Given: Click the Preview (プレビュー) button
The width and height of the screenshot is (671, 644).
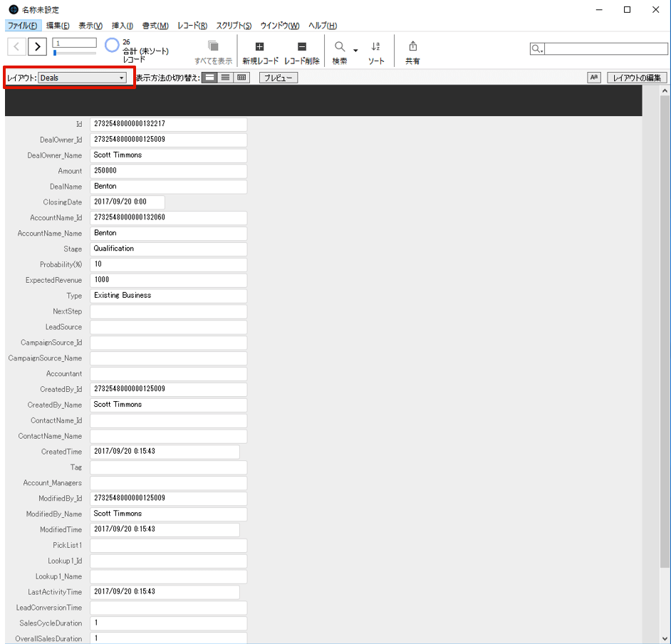Looking at the screenshot, I should [278, 78].
